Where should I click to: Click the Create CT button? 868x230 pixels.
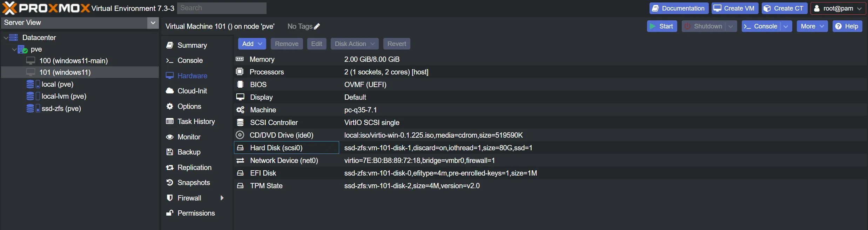tap(785, 8)
